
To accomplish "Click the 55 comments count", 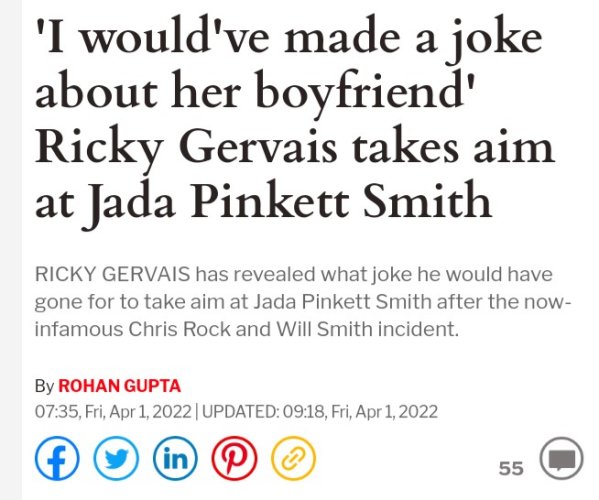I will click(511, 468).
